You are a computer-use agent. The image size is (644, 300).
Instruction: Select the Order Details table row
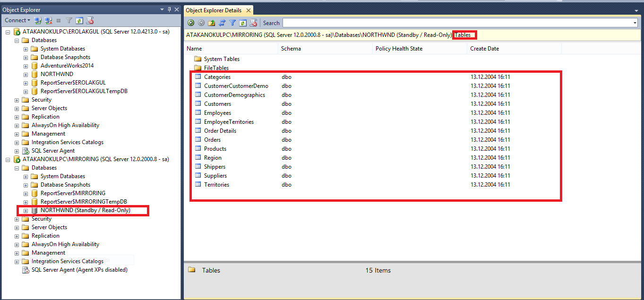click(x=220, y=131)
